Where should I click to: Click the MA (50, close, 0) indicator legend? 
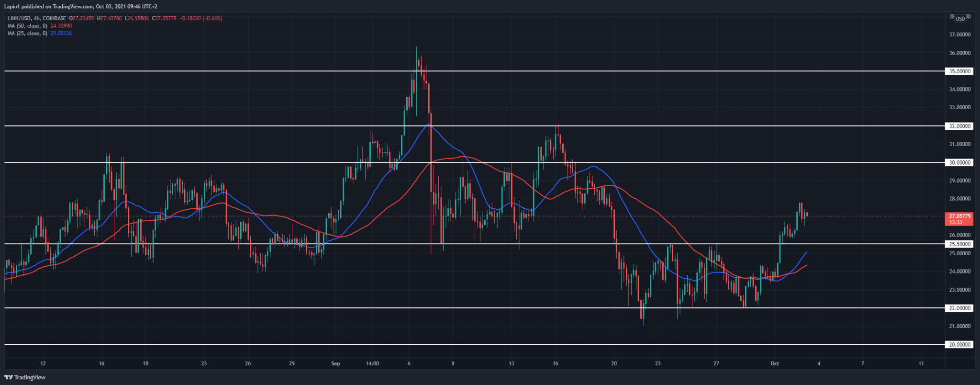[27, 26]
